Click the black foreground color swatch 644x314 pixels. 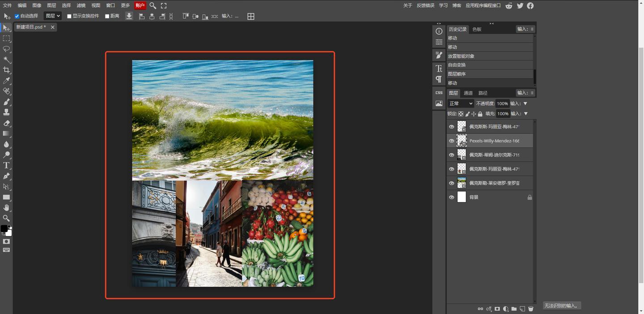(4, 228)
